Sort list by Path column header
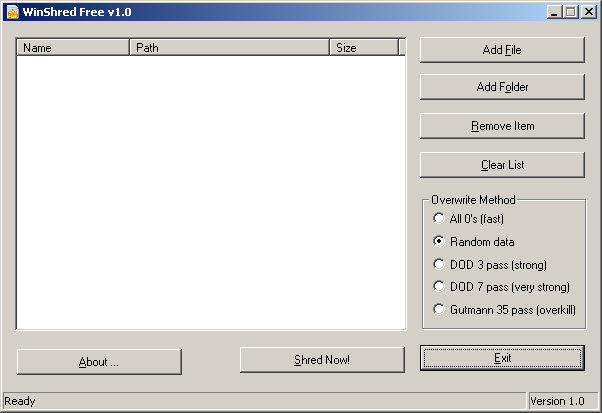602x413 pixels. pos(230,48)
